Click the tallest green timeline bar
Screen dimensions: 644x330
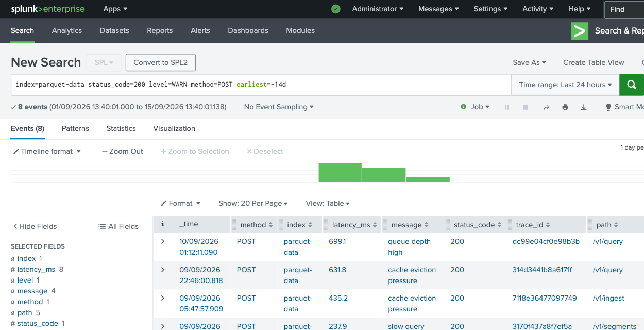(340, 172)
